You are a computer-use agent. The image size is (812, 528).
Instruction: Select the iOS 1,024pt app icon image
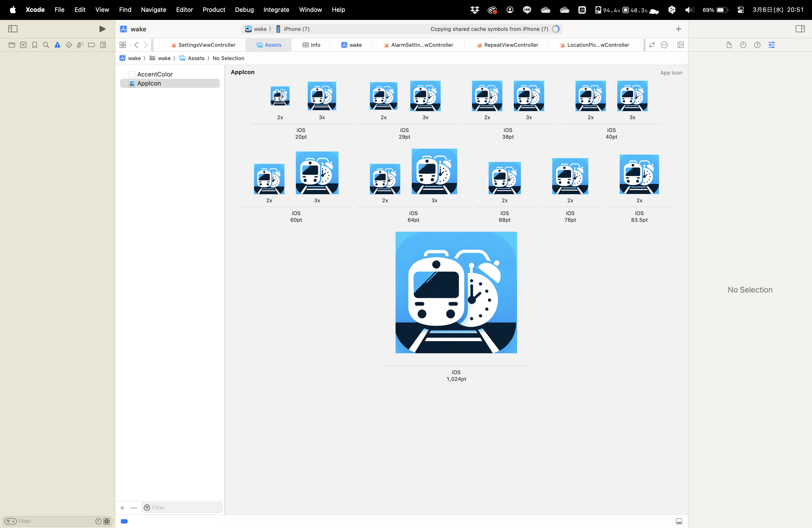[x=456, y=292]
